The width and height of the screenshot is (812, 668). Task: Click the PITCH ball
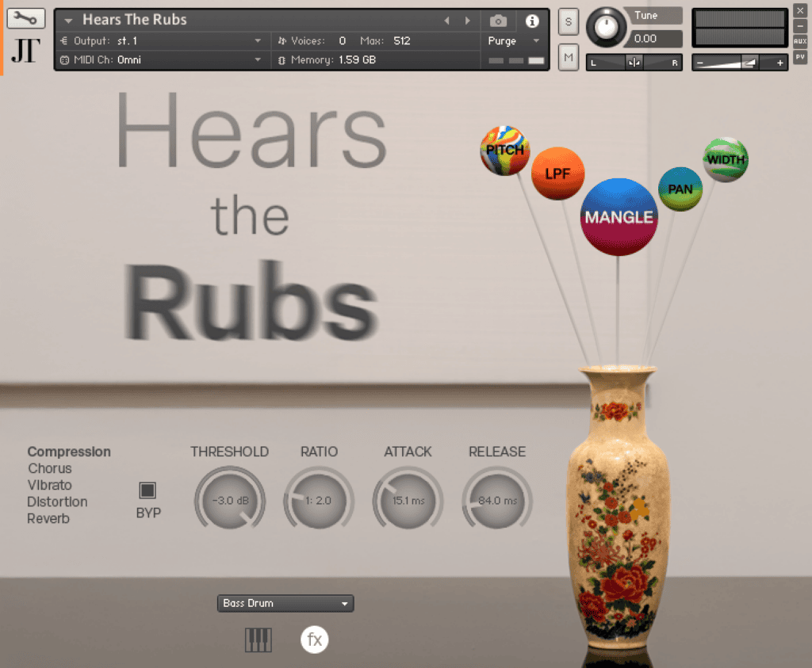click(x=505, y=150)
